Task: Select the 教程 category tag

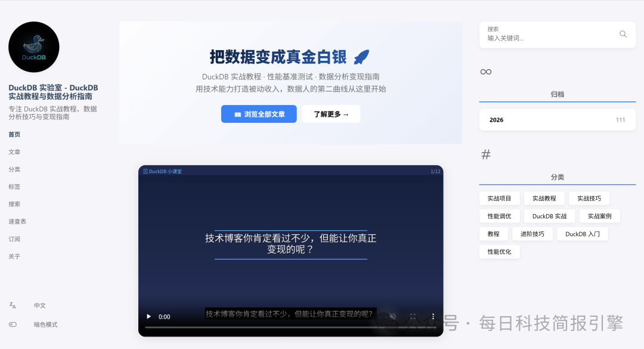Action: coord(494,234)
